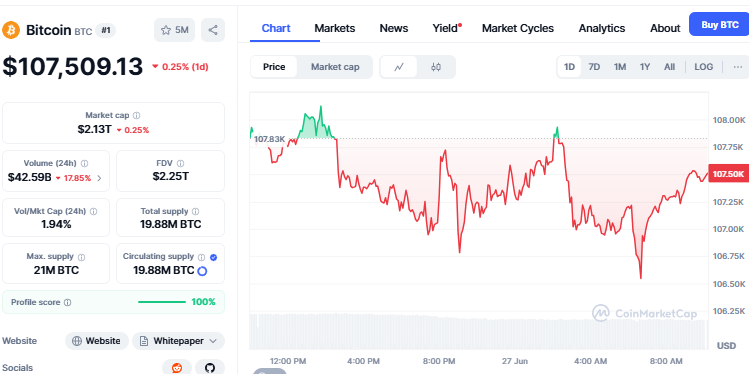Select the 7D time range
The width and height of the screenshot is (749, 374).
(x=594, y=67)
